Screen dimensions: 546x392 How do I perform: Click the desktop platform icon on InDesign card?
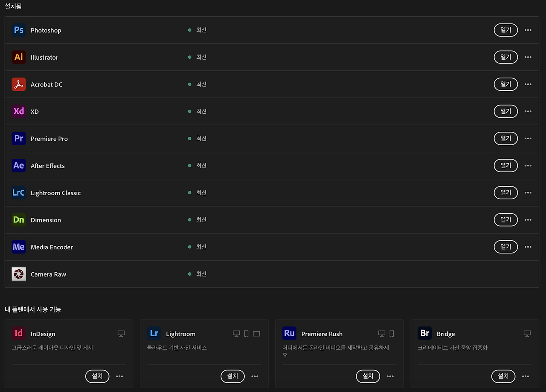click(121, 334)
